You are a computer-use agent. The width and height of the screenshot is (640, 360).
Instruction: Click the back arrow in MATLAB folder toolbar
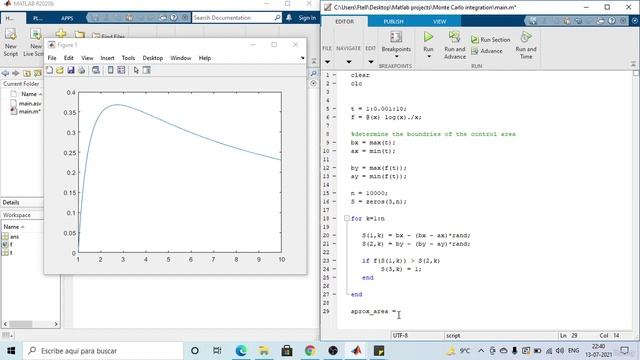(5, 73)
